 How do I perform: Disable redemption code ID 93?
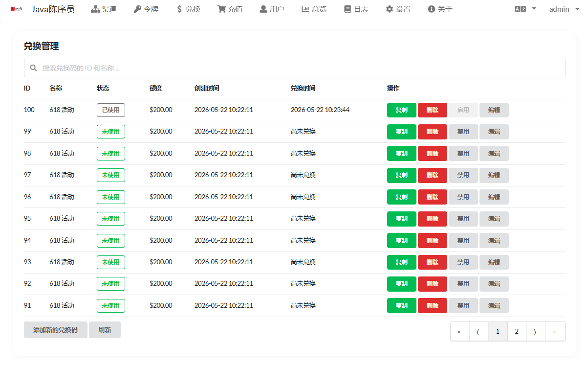tap(463, 262)
